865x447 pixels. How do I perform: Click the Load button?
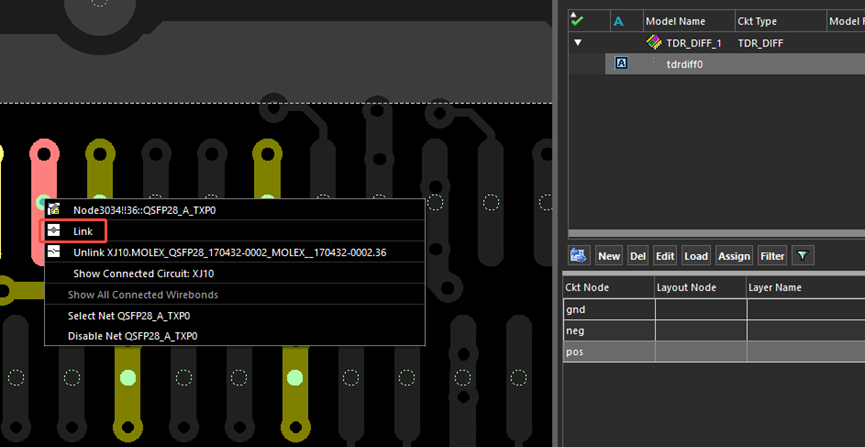(696, 256)
